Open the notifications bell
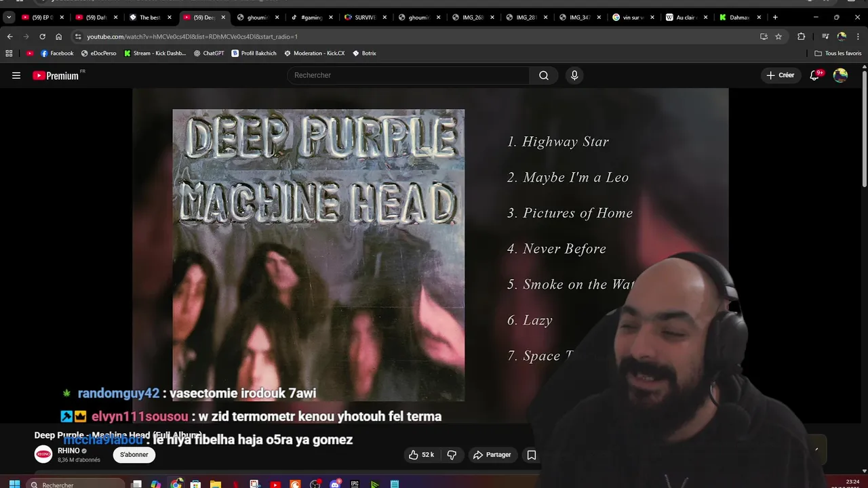 point(816,75)
